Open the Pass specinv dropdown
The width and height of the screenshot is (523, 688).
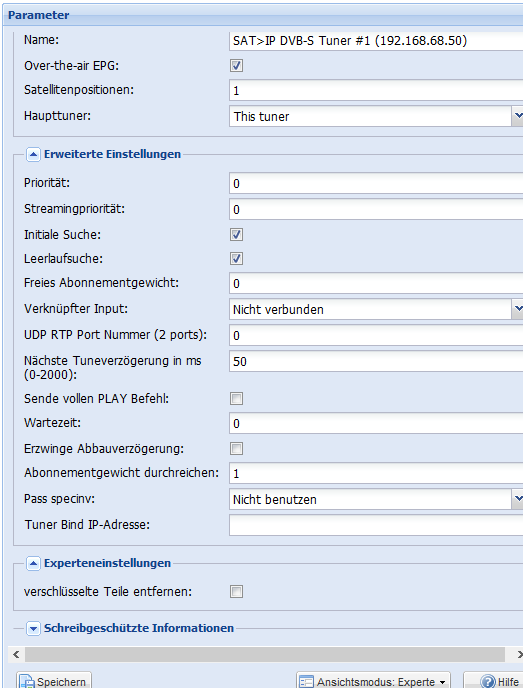tap(518, 499)
